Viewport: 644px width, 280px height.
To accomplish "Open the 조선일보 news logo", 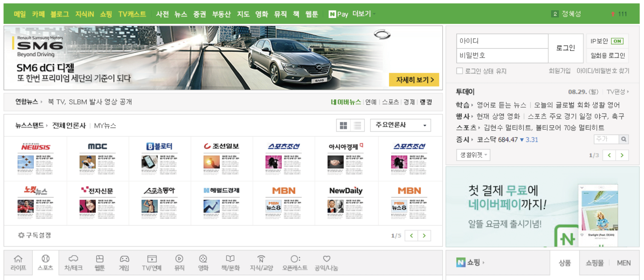I will click(221, 146).
